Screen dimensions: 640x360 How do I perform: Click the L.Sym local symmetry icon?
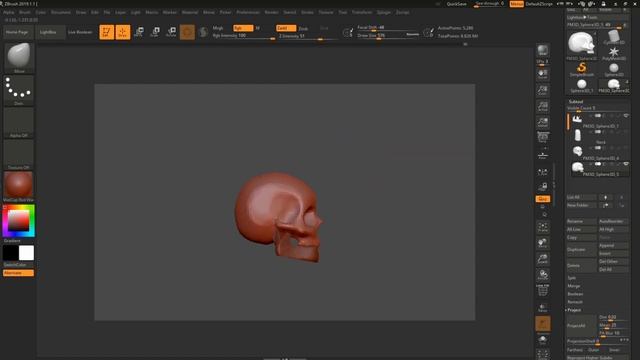click(542, 173)
